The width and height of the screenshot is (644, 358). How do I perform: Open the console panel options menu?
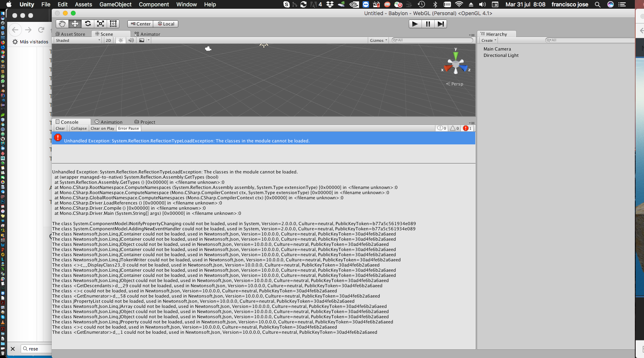tap(472, 123)
